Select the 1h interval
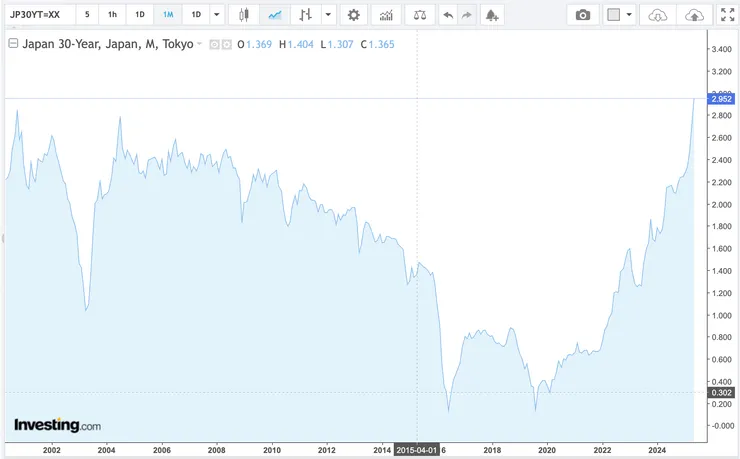 [112, 15]
